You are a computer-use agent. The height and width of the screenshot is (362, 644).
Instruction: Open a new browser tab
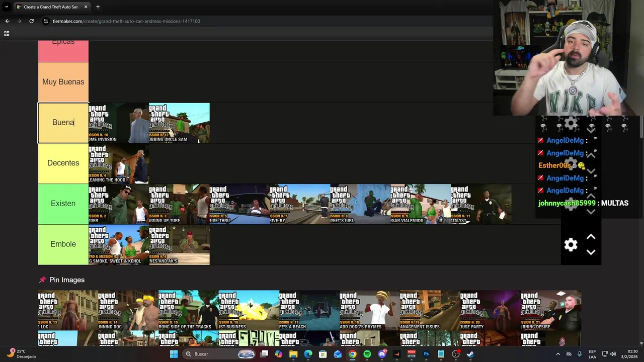98,7
